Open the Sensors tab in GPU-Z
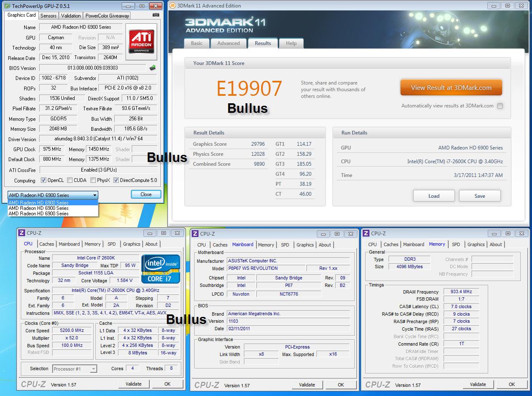 (x=48, y=15)
